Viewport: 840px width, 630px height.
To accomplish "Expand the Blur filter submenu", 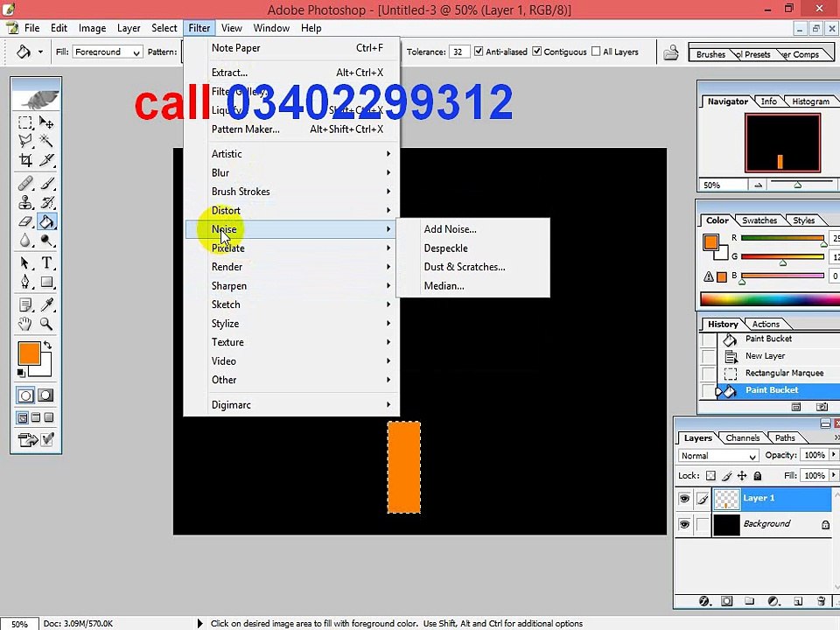I will [292, 172].
